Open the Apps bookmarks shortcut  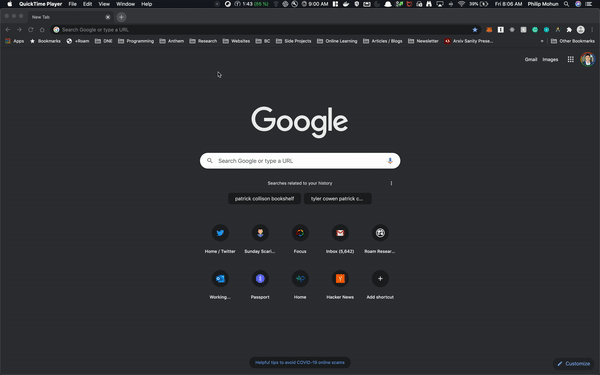coord(15,41)
